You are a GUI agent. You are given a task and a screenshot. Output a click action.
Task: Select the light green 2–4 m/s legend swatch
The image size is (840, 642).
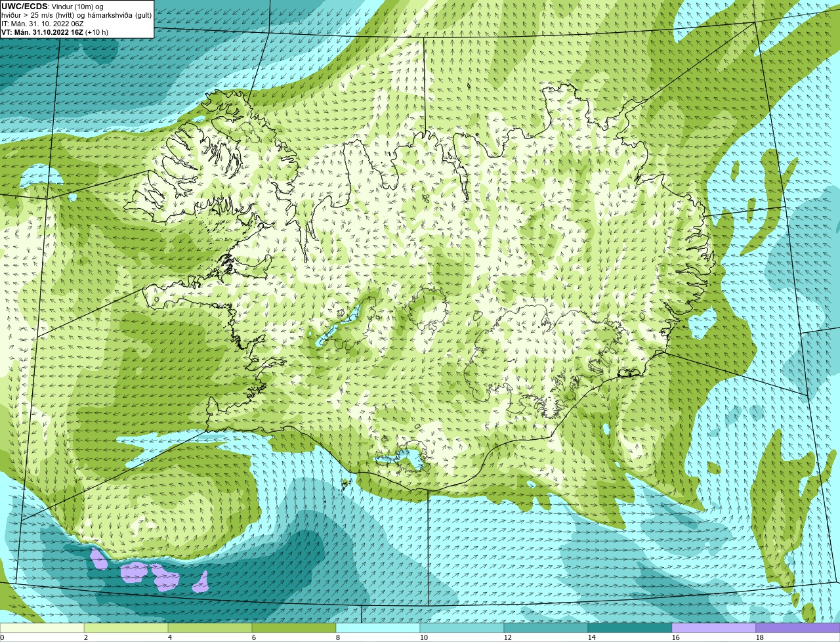click(x=126, y=628)
